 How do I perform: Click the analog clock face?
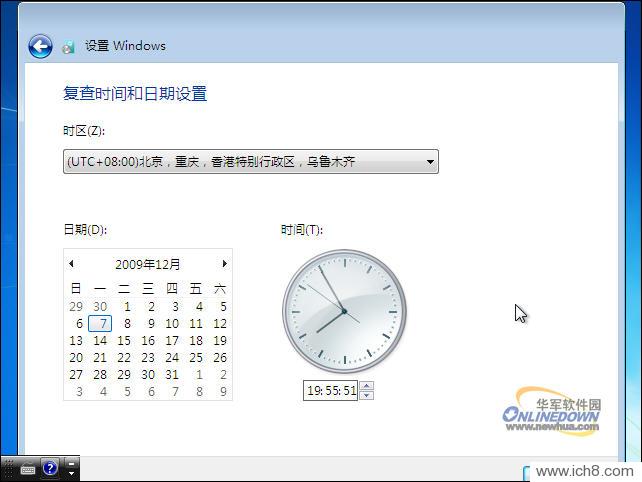pos(344,311)
